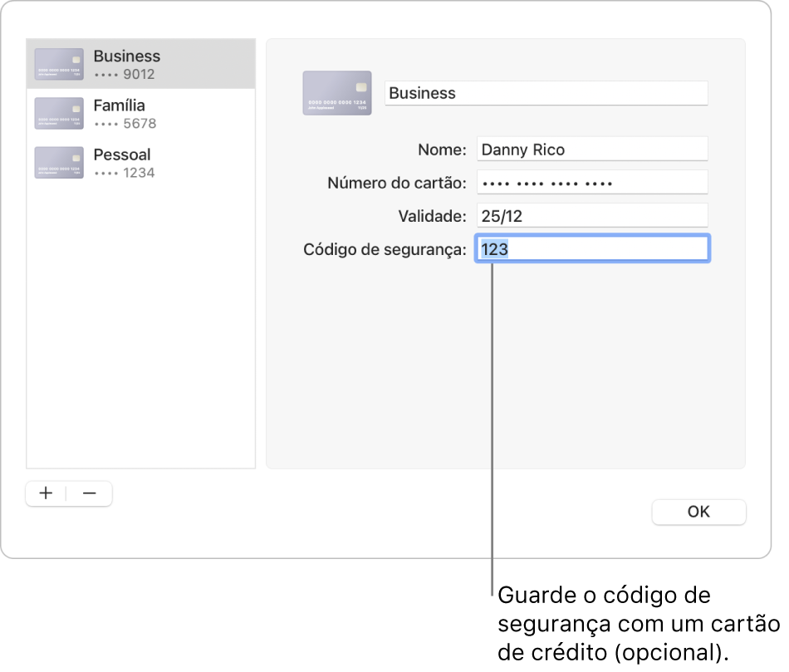This screenshot has height=672, width=789.
Task: Select the Business card name in the list
Action: [127, 56]
